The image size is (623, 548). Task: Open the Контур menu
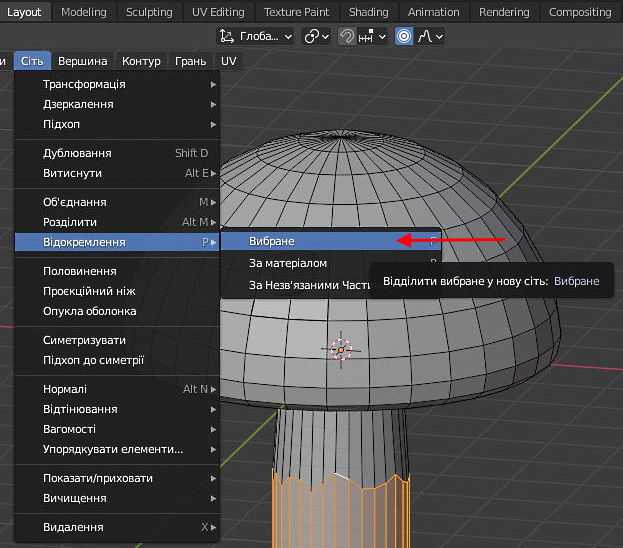[141, 61]
